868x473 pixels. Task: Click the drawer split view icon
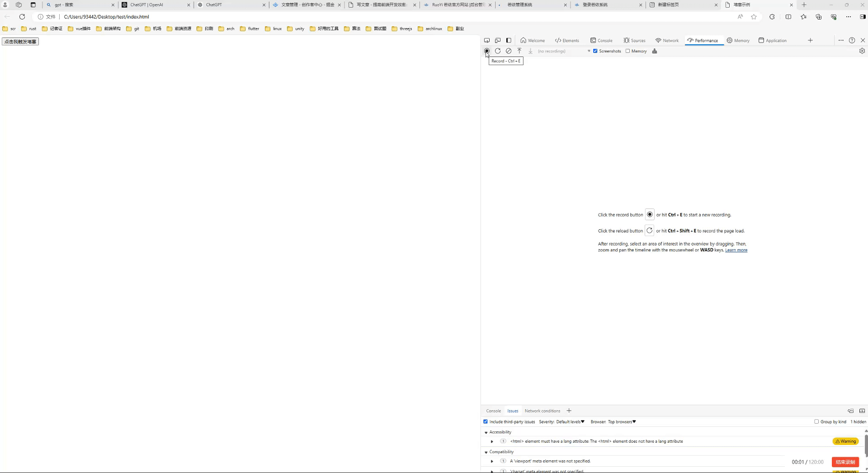coord(862,411)
